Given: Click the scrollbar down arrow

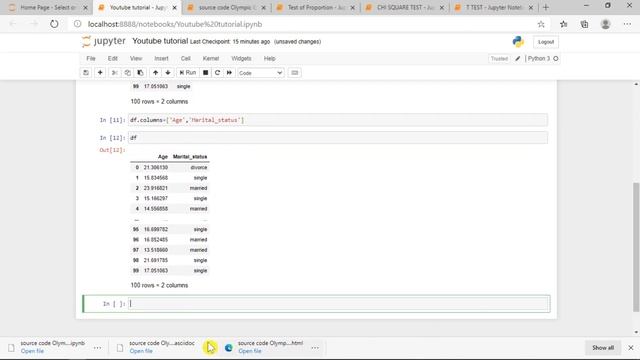Looking at the screenshot, I should tap(636, 332).
